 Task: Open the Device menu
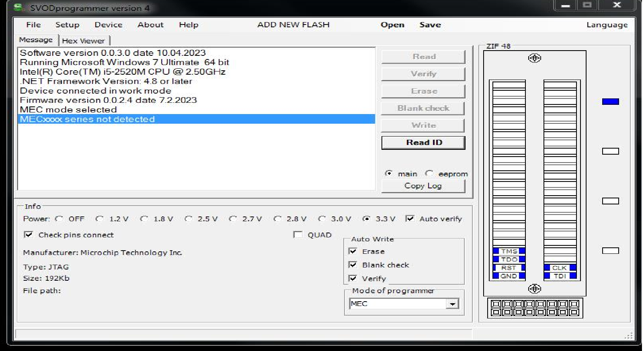coord(109,25)
